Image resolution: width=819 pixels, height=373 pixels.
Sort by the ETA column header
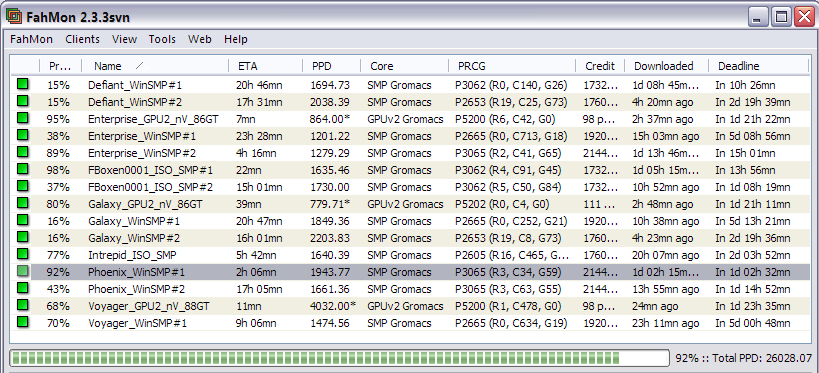[265, 66]
